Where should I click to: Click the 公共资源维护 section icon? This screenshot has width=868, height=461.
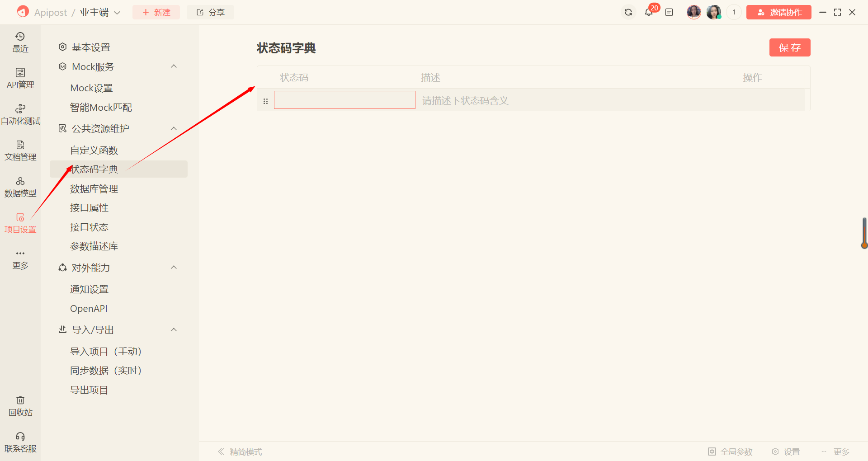pyautogui.click(x=63, y=128)
